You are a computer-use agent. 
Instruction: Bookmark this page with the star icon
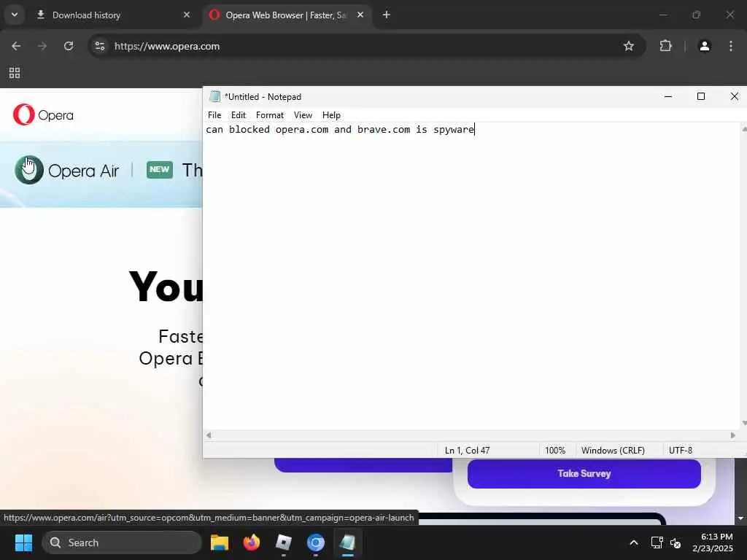pyautogui.click(x=629, y=46)
